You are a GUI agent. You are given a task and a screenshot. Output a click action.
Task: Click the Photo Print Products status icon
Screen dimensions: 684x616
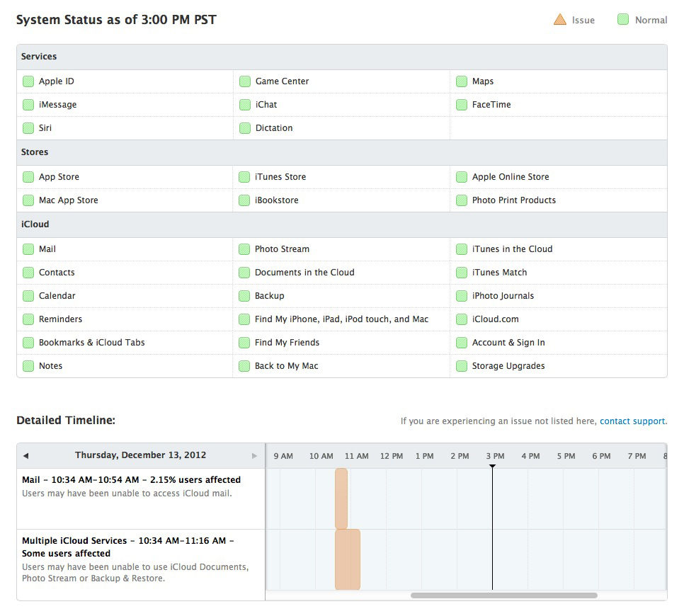tap(462, 200)
